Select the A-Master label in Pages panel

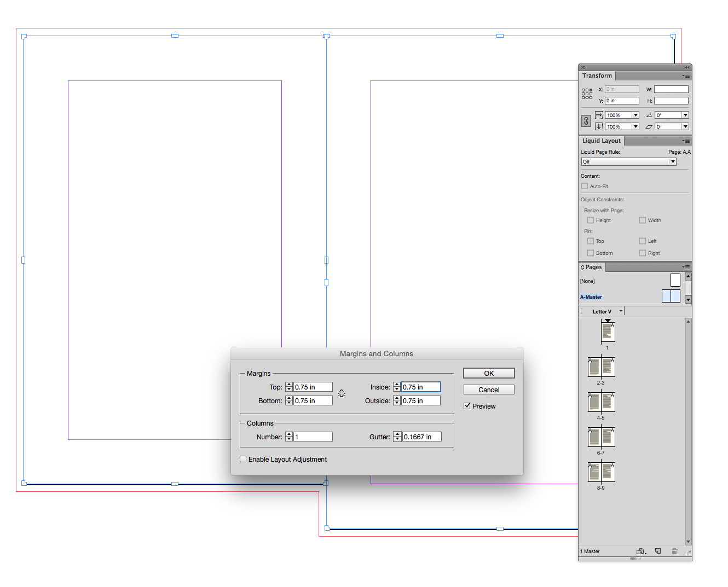591,297
